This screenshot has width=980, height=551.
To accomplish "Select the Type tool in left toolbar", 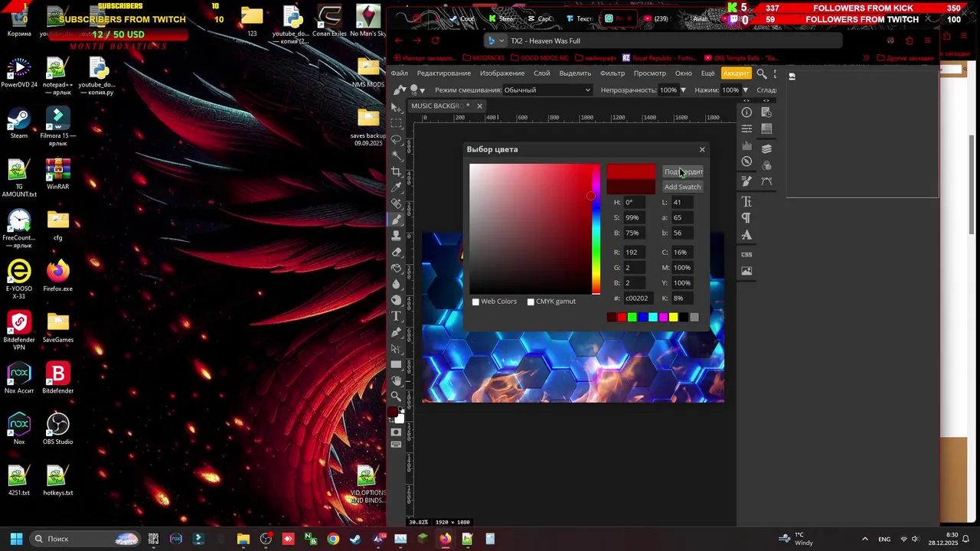I will (396, 316).
